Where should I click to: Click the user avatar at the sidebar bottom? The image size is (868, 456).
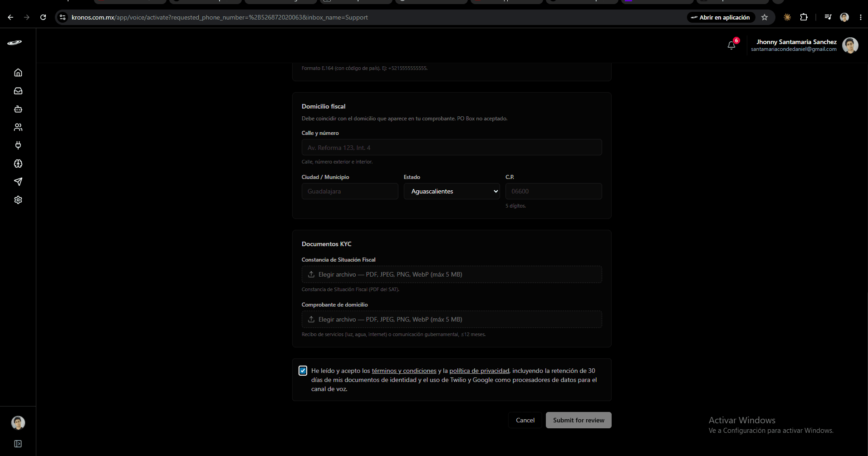(18, 423)
